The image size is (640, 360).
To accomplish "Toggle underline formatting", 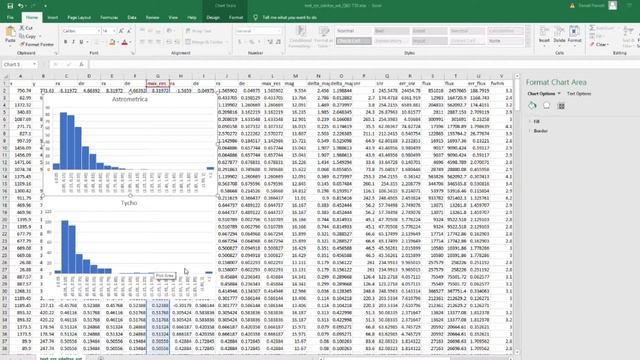I will (x=81, y=42).
